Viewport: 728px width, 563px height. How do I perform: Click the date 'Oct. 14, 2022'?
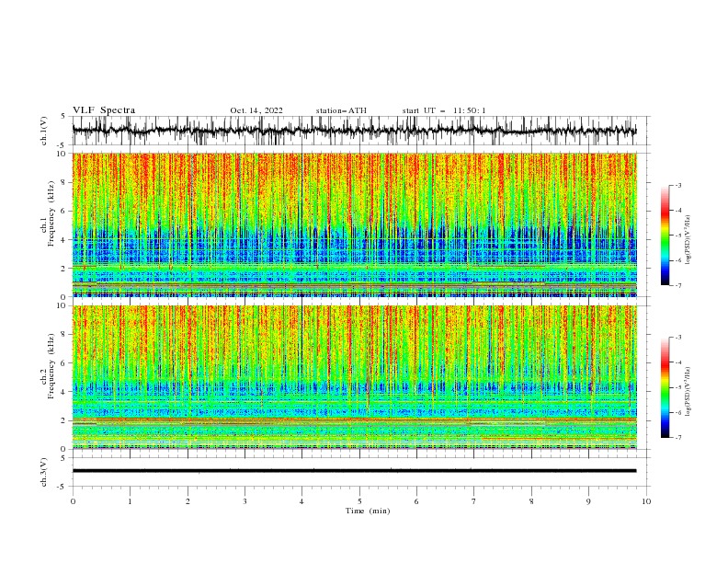tap(256, 110)
